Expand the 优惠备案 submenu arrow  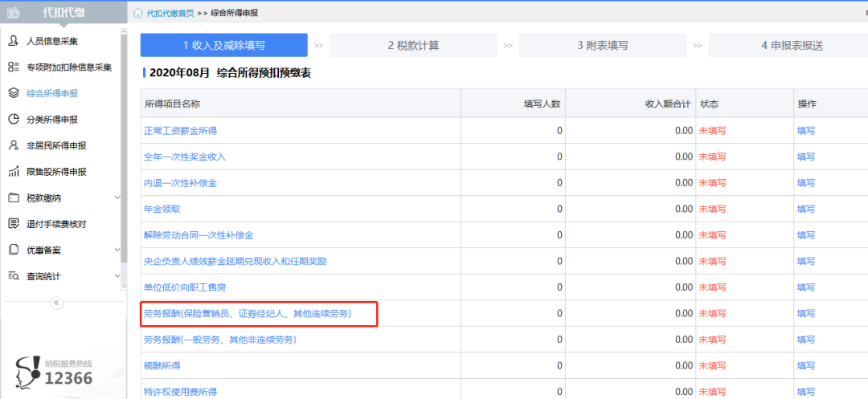tap(117, 250)
